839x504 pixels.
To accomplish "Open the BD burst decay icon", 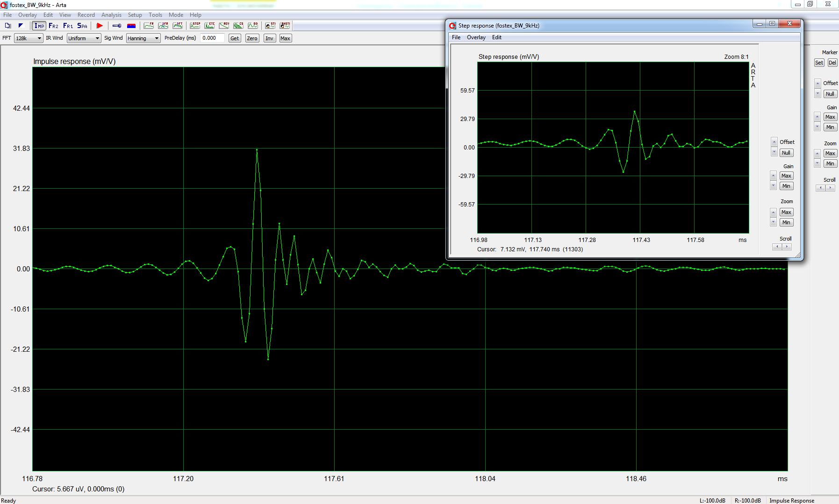I will [x=253, y=26].
